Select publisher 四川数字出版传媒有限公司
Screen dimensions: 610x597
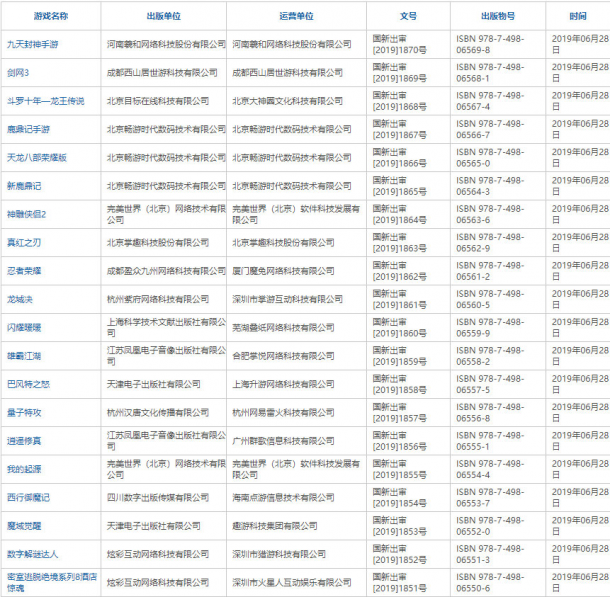click(x=158, y=497)
